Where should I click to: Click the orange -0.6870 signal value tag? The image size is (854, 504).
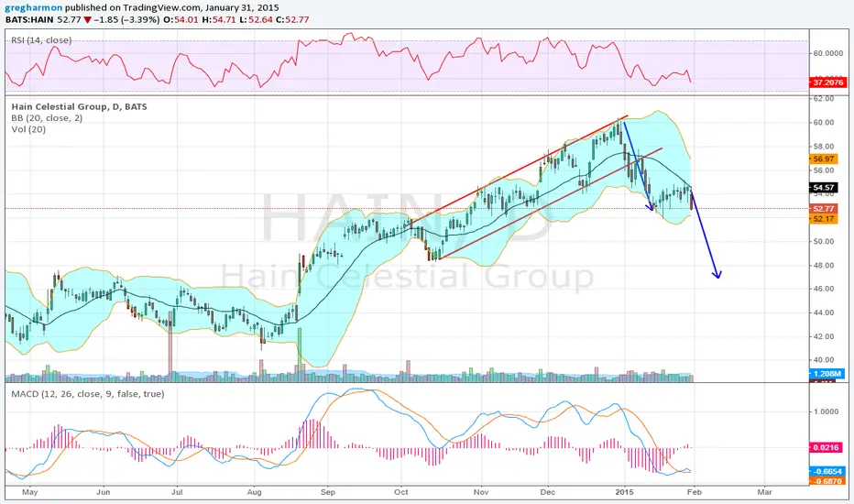tap(827, 481)
